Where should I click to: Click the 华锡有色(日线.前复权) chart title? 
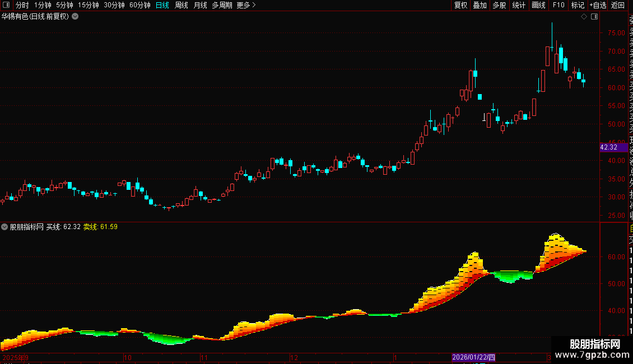(x=35, y=17)
